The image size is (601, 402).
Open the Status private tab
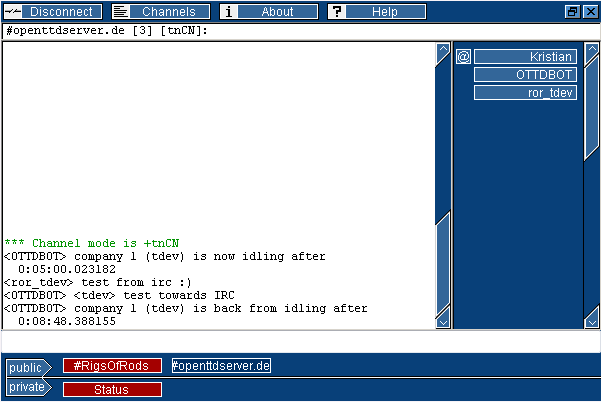pos(112,389)
